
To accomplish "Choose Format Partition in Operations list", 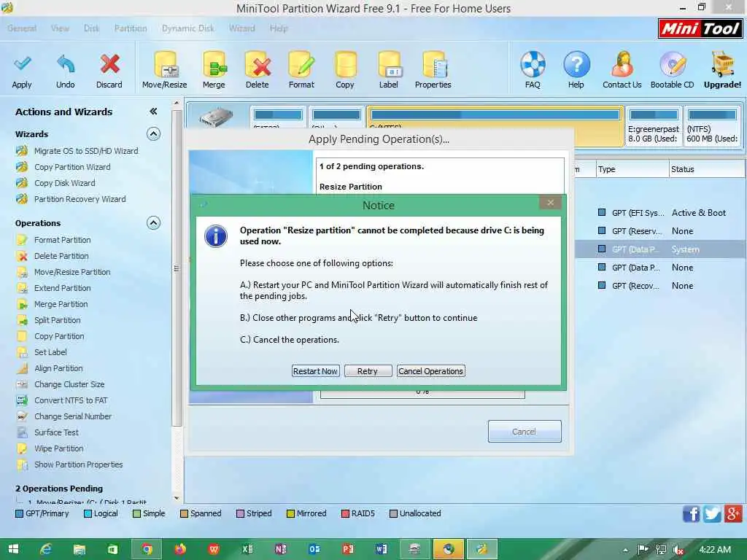I will tap(62, 240).
